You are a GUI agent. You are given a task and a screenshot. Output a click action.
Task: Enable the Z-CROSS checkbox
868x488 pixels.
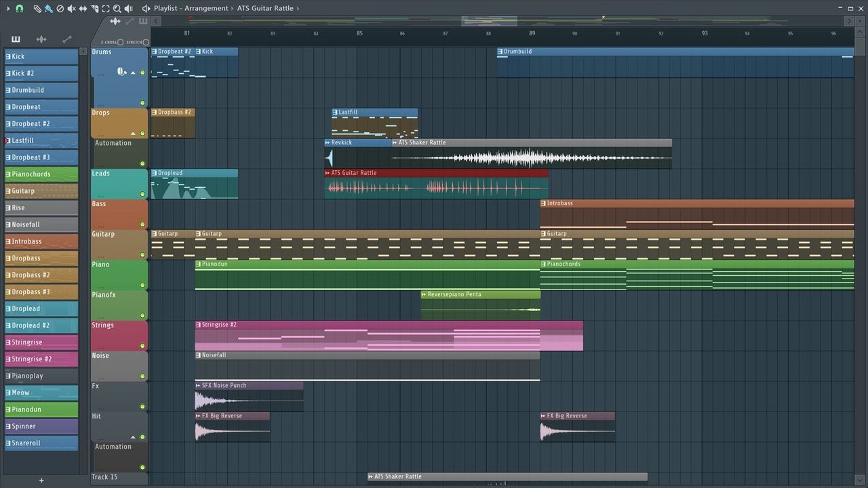coord(121,42)
